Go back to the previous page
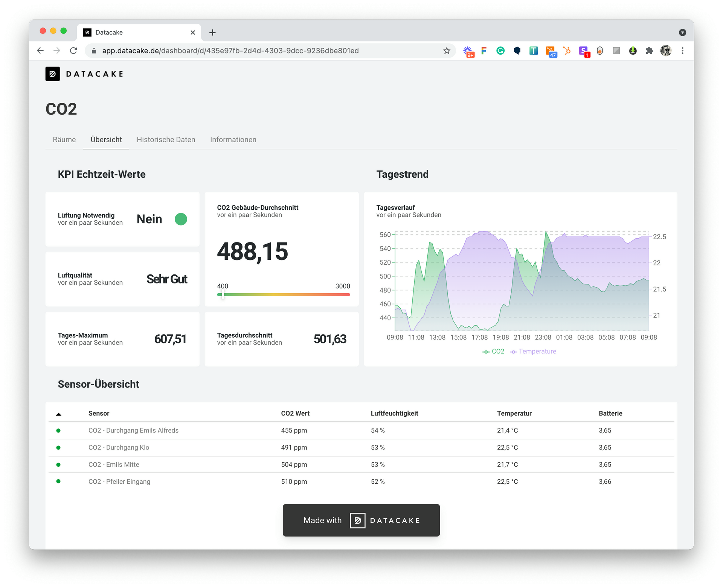The height and width of the screenshot is (588, 723). pyautogui.click(x=40, y=51)
